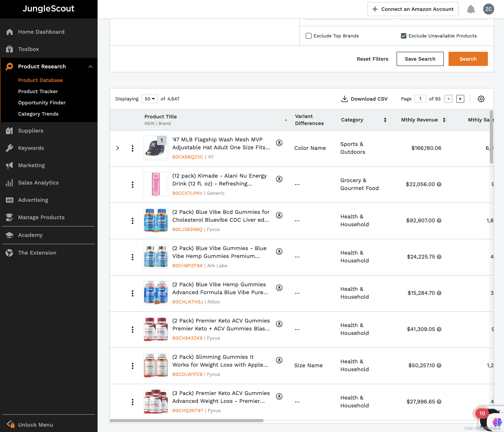
Task: Open ASIN link B0CCX7LPNV
Action: 187,193
